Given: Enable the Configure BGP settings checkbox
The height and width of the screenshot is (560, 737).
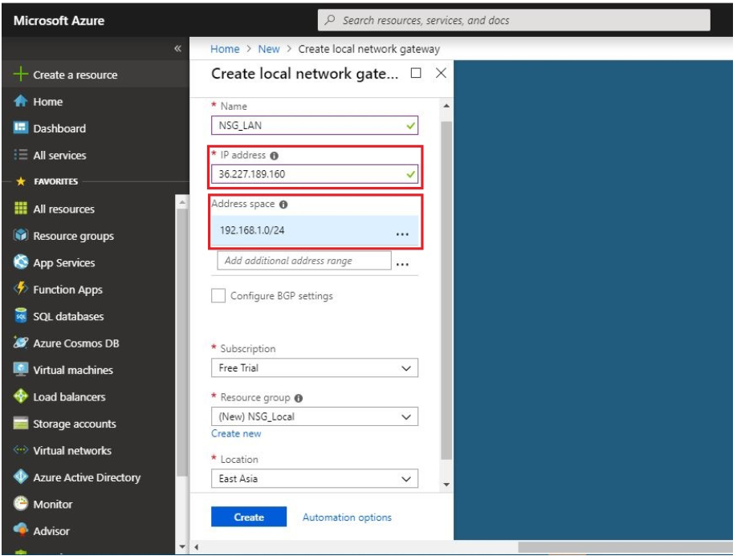Looking at the screenshot, I should [218, 296].
